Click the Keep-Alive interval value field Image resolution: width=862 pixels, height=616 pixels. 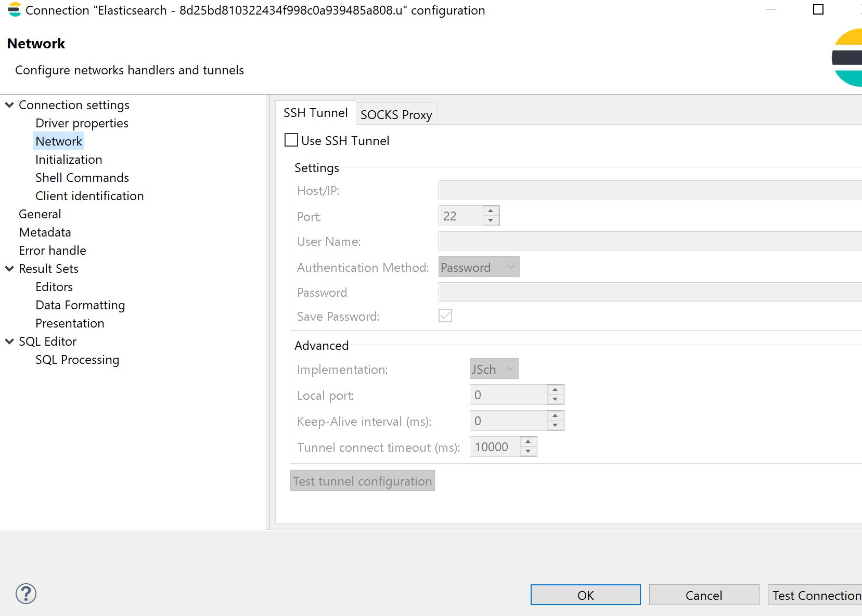tap(509, 421)
